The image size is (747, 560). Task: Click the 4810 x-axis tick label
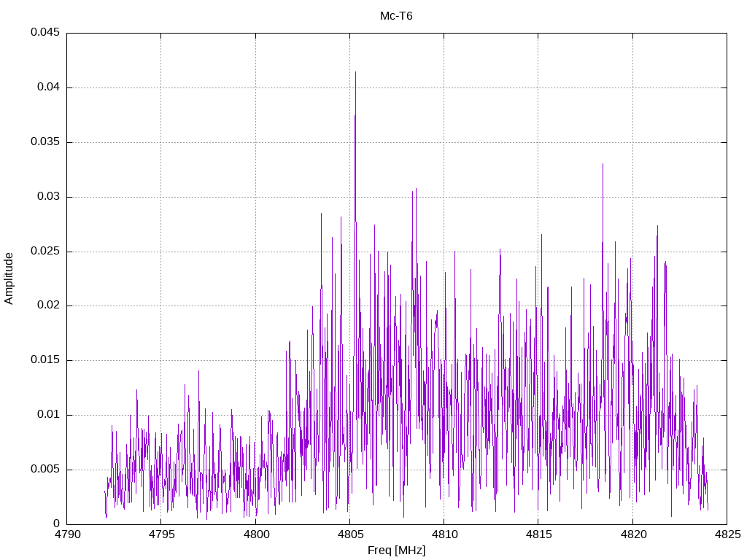(x=444, y=534)
